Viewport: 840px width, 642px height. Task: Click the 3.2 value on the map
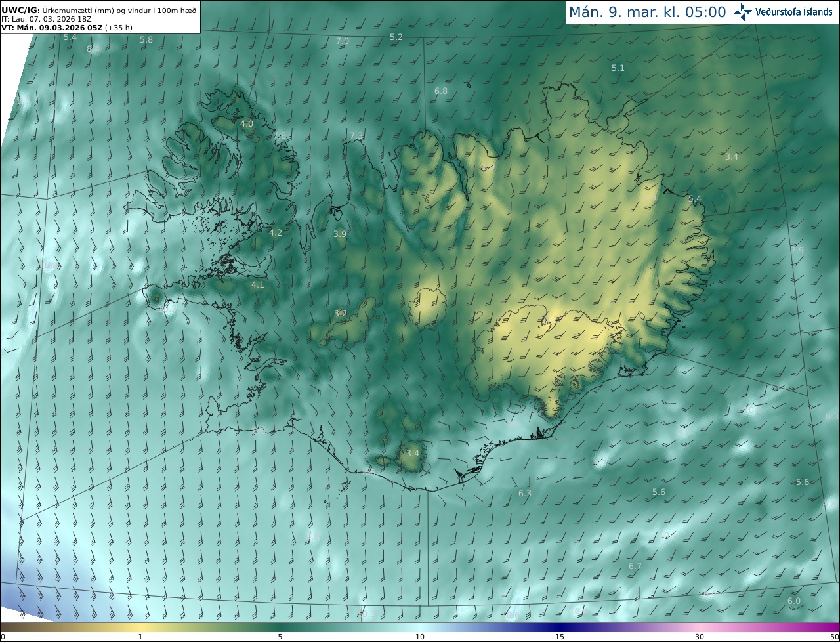[x=341, y=314]
